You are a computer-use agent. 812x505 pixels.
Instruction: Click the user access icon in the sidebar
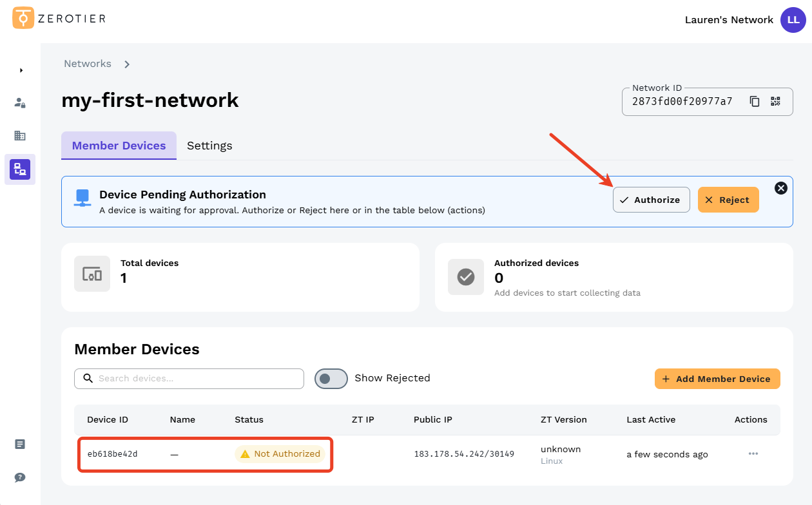pyautogui.click(x=19, y=102)
